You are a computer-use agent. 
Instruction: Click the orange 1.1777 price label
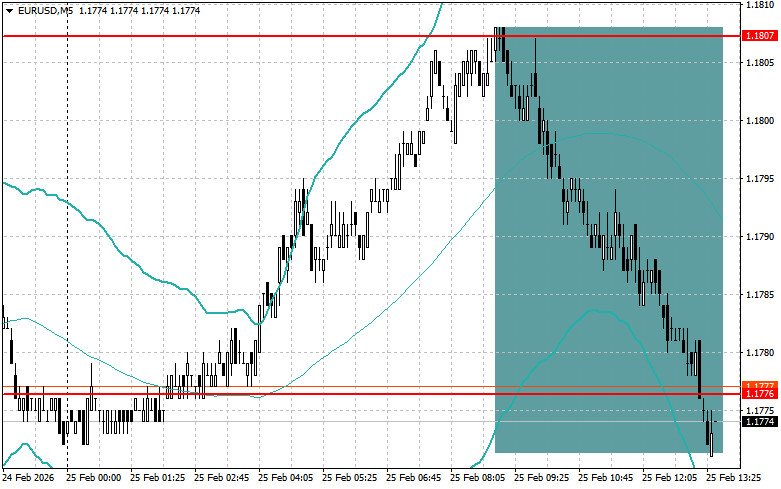point(760,385)
